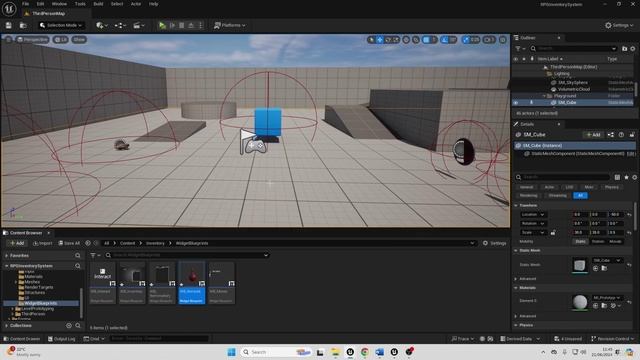Click the Static Mesh thumbnail

(580, 265)
